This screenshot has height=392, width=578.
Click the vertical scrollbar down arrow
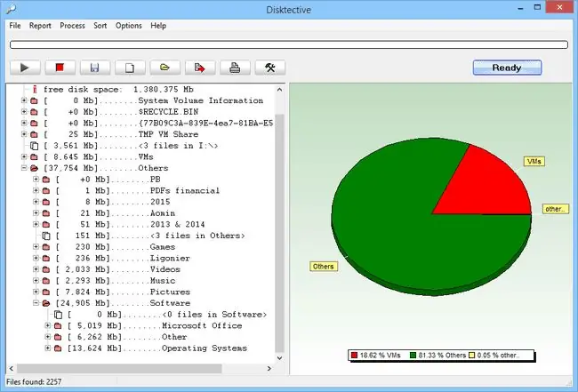click(x=280, y=357)
